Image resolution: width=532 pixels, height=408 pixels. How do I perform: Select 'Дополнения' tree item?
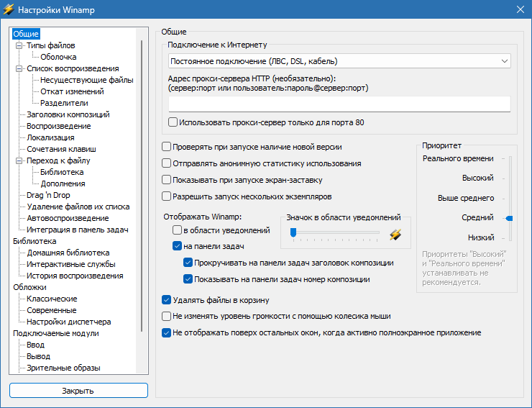click(x=63, y=183)
